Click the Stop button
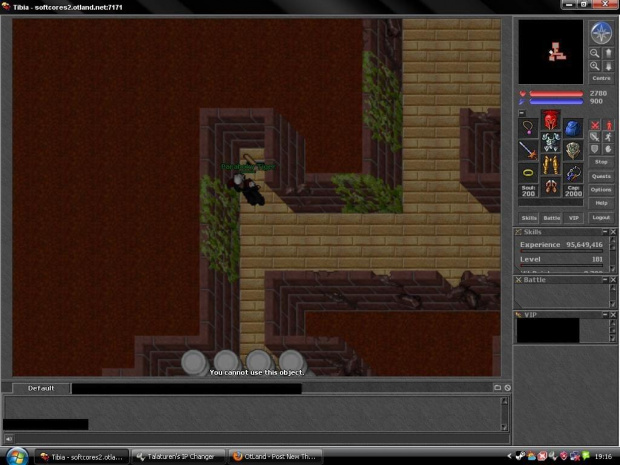The image size is (620, 465). click(x=601, y=162)
